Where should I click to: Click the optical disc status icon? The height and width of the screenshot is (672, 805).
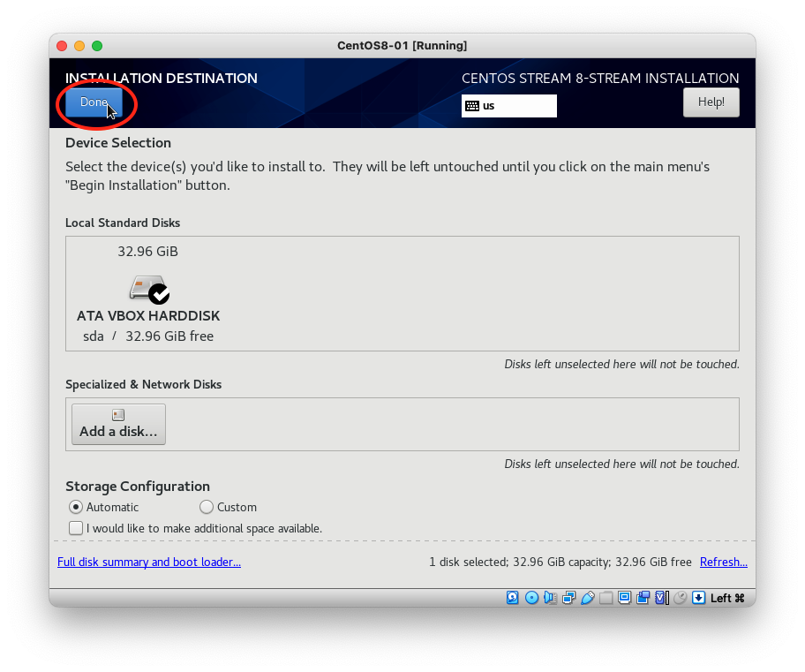[x=532, y=598]
